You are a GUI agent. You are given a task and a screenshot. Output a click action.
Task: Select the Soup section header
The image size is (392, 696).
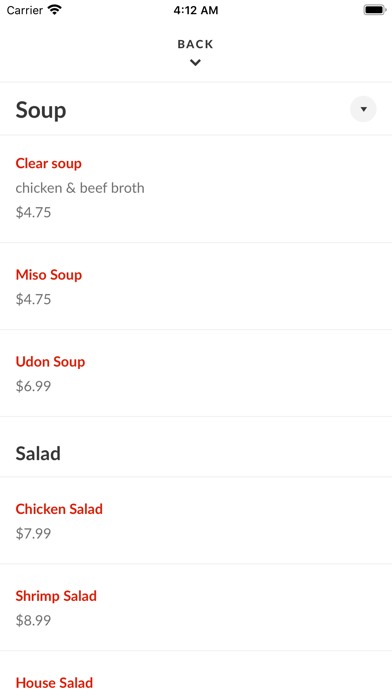[x=41, y=110]
